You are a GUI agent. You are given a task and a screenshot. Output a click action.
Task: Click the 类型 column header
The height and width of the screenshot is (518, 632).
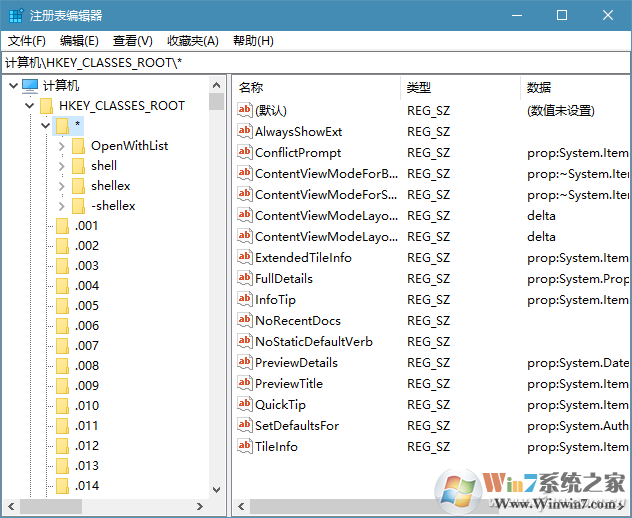(461, 87)
